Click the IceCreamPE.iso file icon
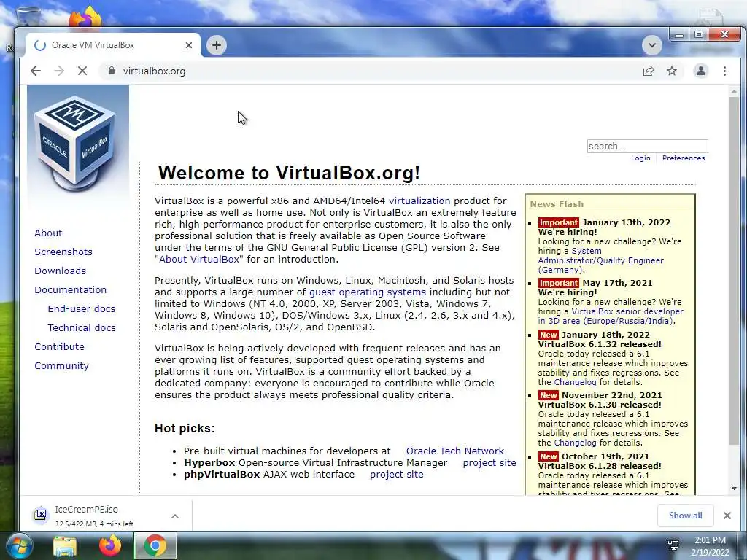747x560 pixels. (41, 515)
